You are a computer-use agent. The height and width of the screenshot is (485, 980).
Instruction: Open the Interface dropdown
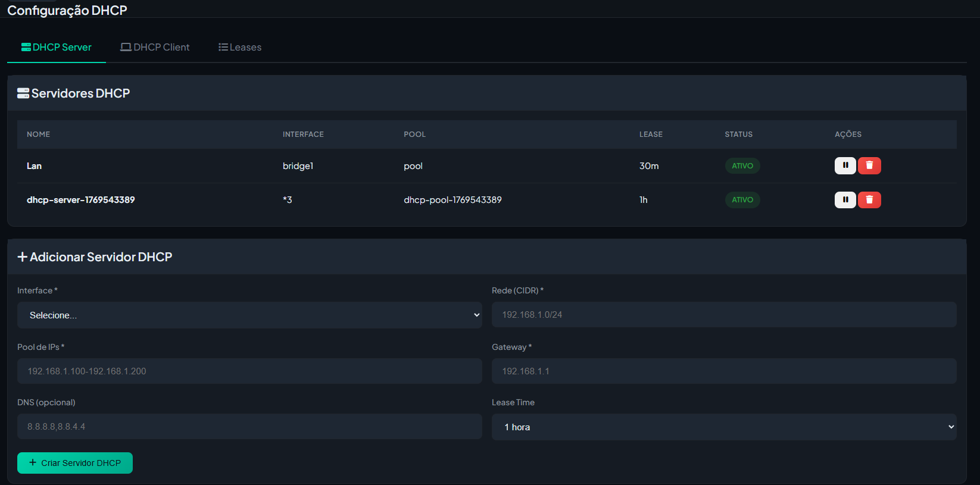pos(249,315)
